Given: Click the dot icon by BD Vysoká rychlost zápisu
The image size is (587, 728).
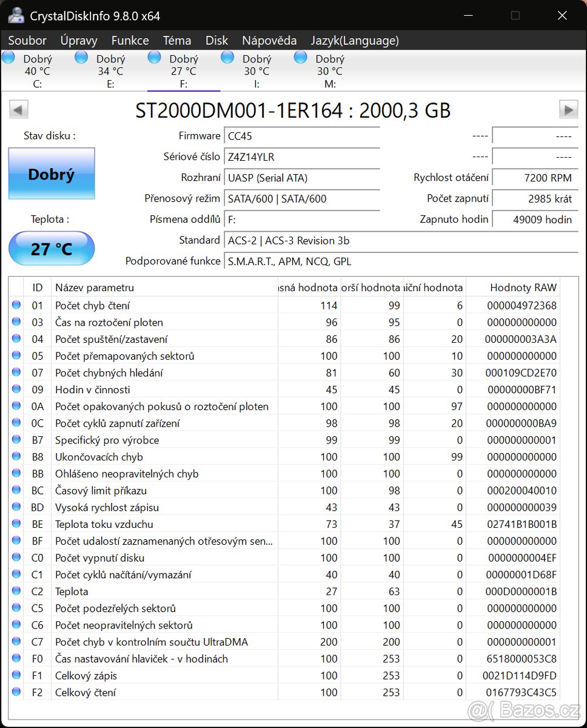Looking at the screenshot, I should (x=16, y=507).
